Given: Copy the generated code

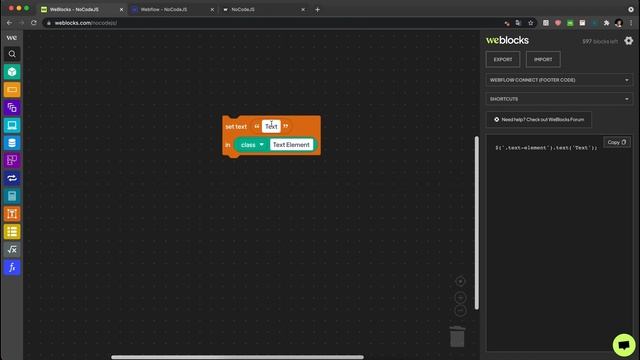Looking at the screenshot, I should (616, 142).
